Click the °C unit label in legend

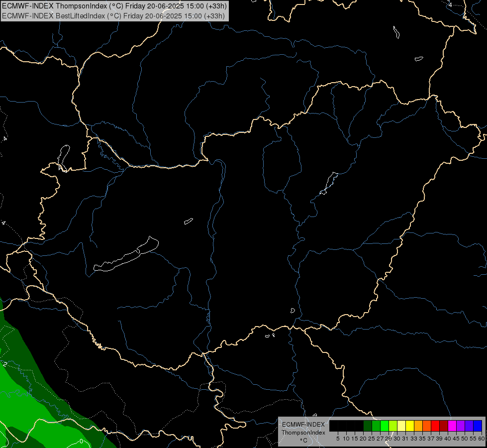point(303,441)
